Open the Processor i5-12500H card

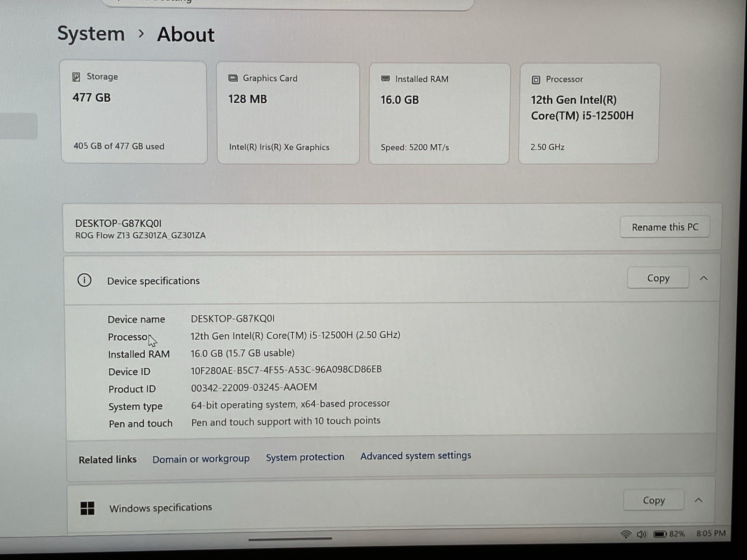[589, 114]
